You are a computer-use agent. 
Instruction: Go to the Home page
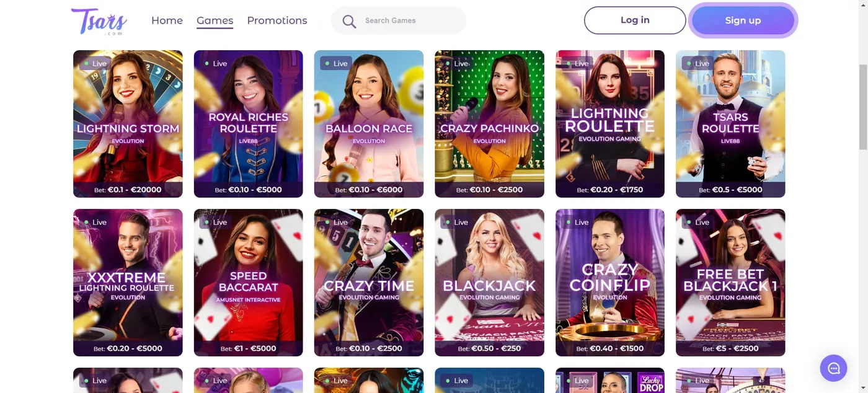[167, 20]
